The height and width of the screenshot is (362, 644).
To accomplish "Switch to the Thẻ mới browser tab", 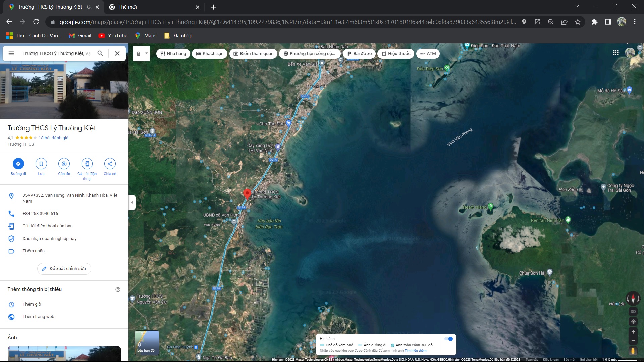I will coord(127,7).
